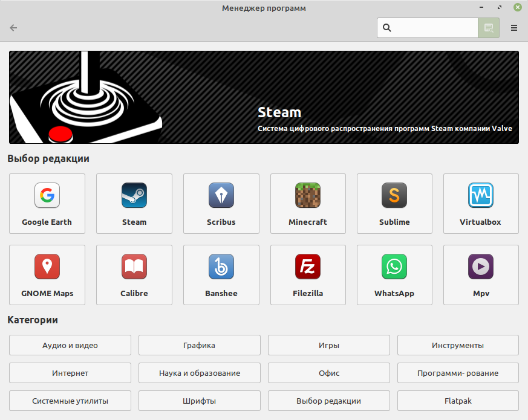Choose the Sublime editor icon
Image resolution: width=528 pixels, height=420 pixels.
[x=394, y=195]
